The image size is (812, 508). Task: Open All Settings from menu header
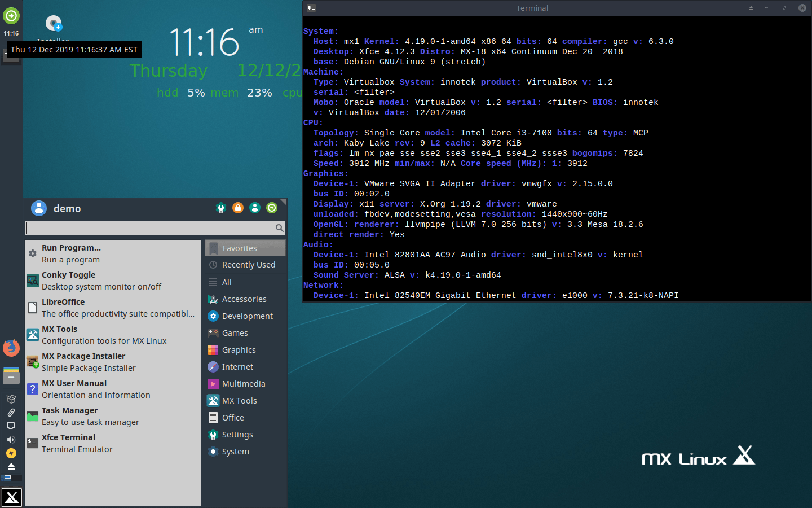221,208
